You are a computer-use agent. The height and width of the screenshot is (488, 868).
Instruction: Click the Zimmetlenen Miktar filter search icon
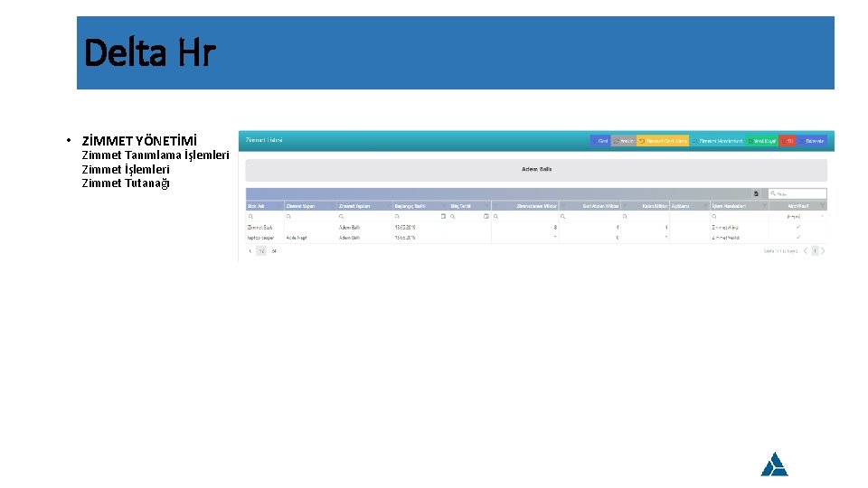point(496,216)
